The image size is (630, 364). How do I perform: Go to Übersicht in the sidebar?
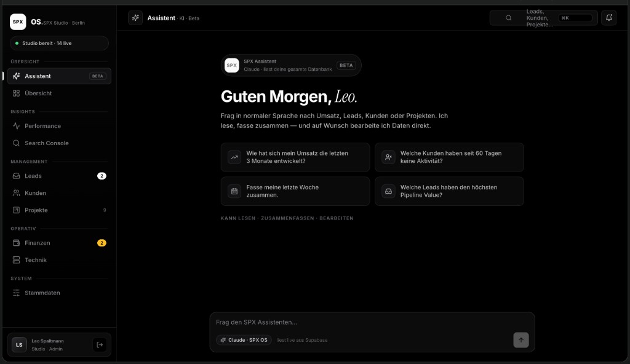tap(60, 93)
